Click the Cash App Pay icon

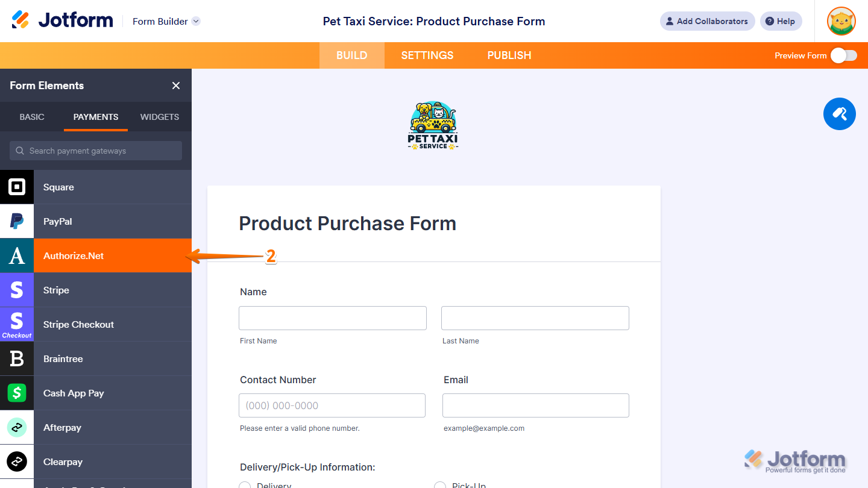17,393
